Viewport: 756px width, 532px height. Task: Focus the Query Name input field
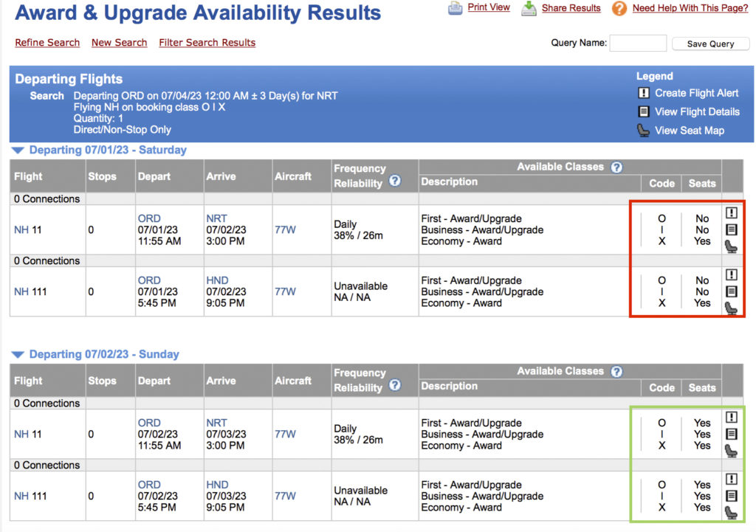638,44
